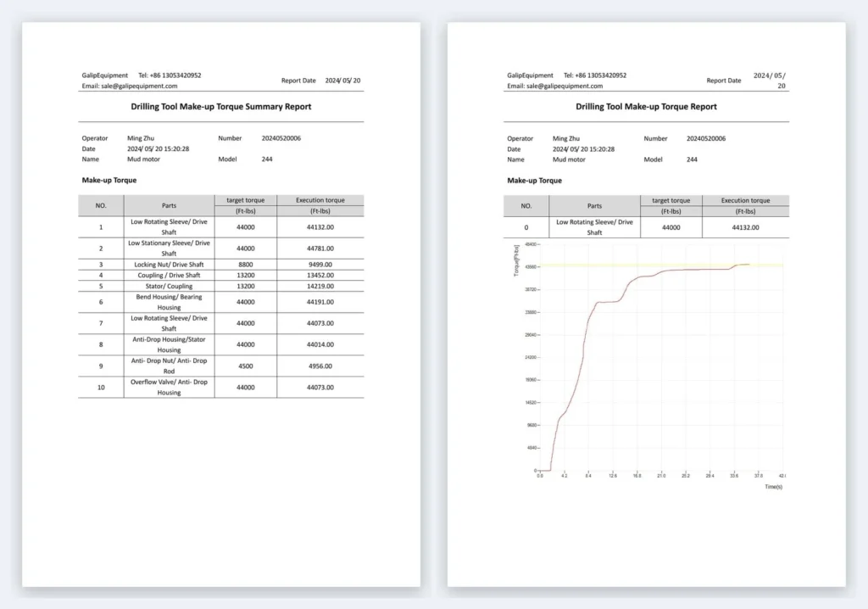
Task: Select target torque value 8800
Action: tap(246, 265)
